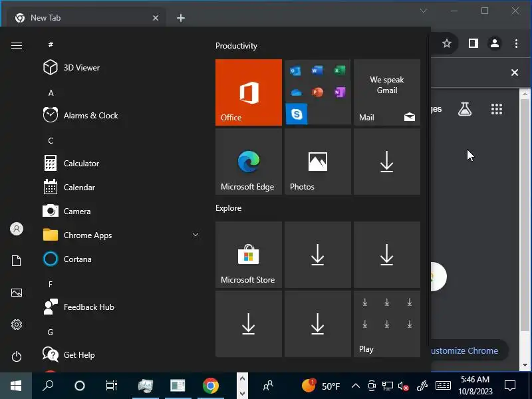Open taskbar Search magnifier

pos(48,386)
